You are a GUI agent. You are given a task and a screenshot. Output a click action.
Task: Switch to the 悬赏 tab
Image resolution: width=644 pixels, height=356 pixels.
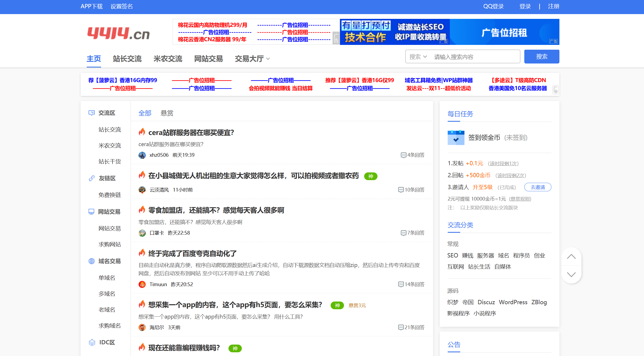point(167,113)
